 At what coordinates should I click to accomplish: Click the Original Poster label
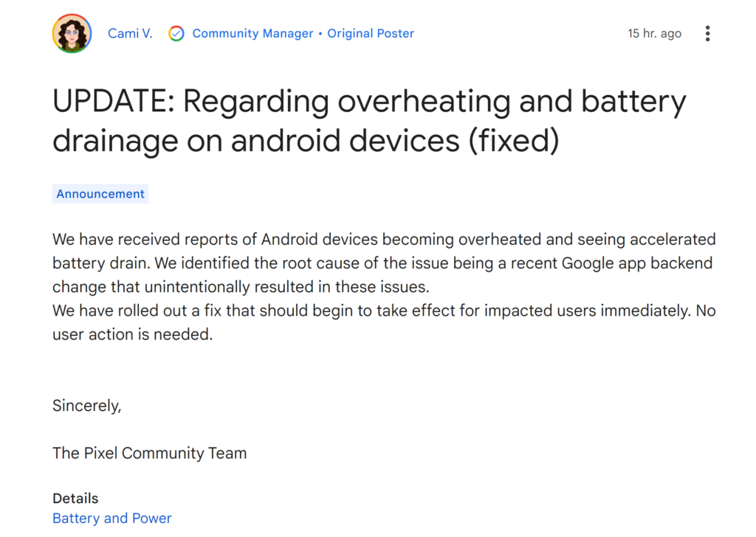coord(371,33)
